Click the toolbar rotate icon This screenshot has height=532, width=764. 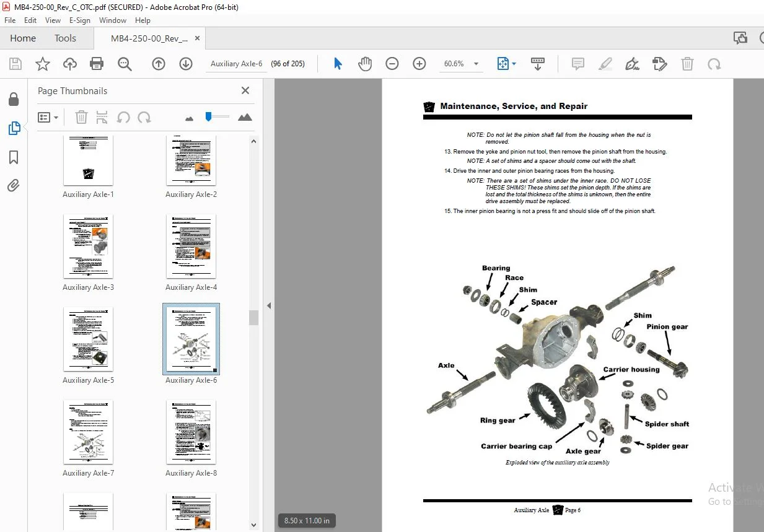pos(714,64)
